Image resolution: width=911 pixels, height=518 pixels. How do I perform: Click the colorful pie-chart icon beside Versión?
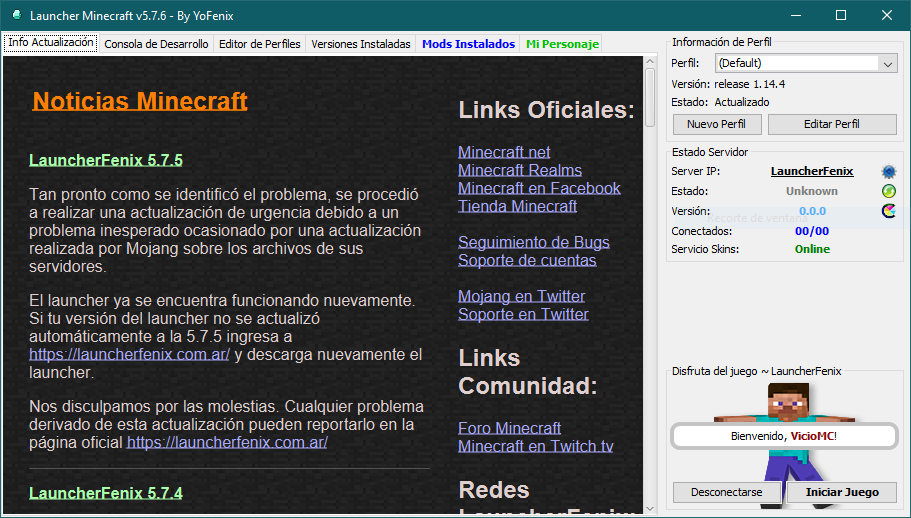tap(888, 211)
